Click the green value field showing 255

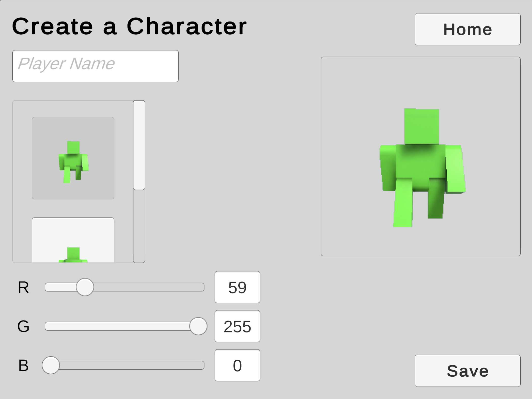(x=237, y=326)
